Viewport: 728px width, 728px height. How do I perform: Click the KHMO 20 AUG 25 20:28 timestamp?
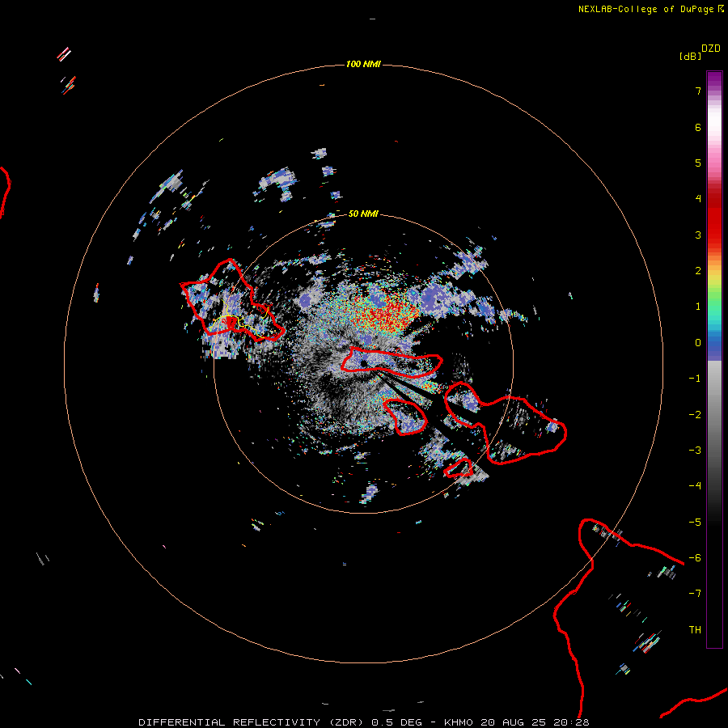click(516, 722)
